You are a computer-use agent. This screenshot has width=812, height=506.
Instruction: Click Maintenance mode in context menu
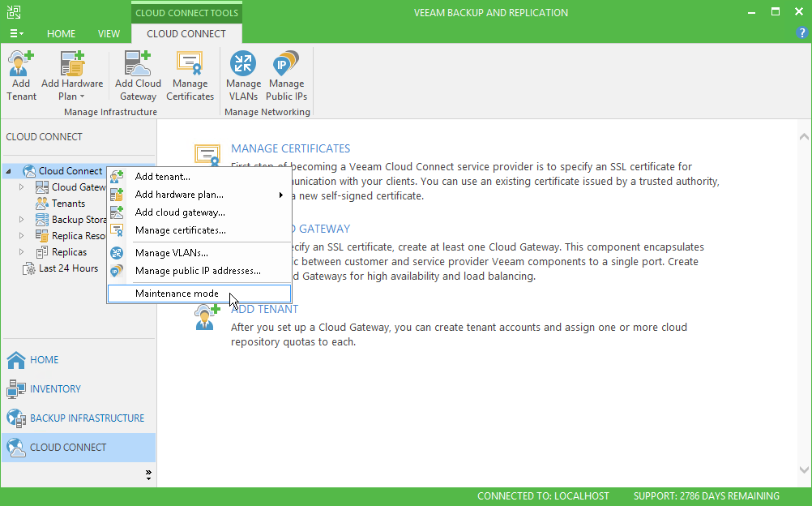(199, 294)
